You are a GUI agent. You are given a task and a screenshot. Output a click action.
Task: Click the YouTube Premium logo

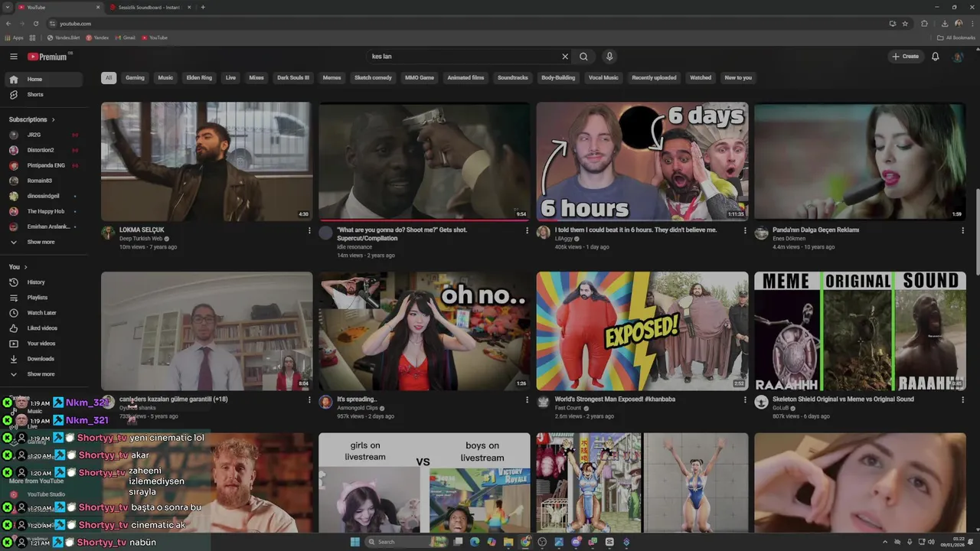47,57
